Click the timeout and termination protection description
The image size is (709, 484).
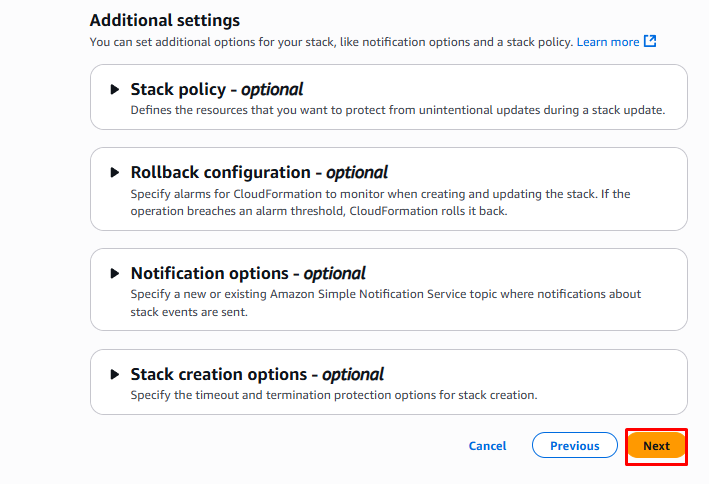[334, 395]
